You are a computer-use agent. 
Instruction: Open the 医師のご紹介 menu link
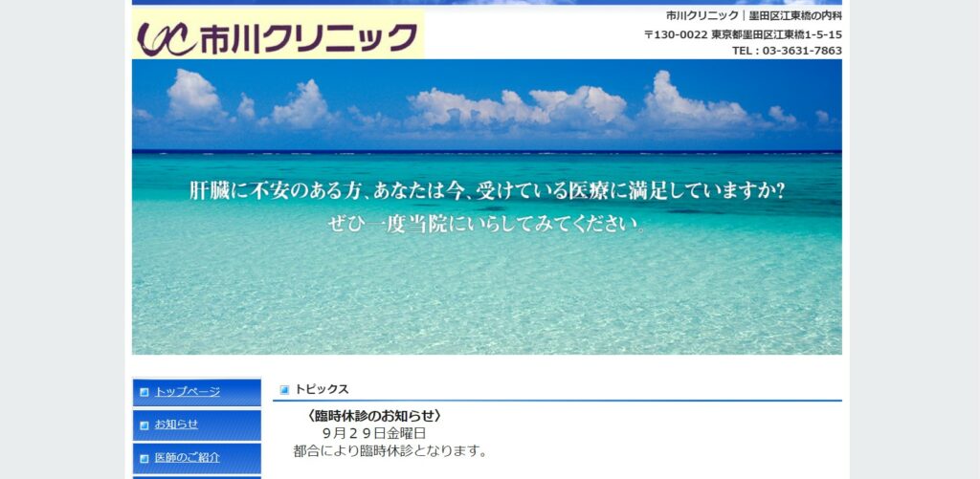click(x=188, y=457)
